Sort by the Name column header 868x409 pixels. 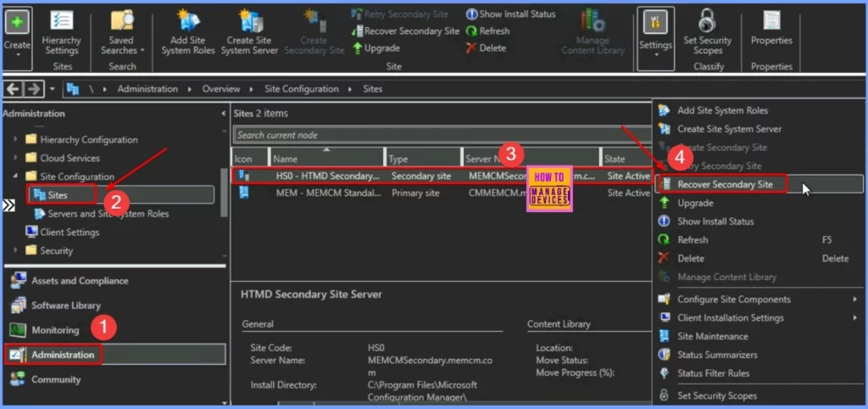point(326,159)
